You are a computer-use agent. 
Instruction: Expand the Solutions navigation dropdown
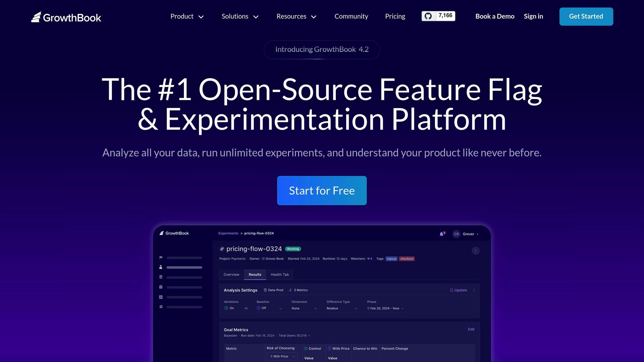[x=240, y=16]
